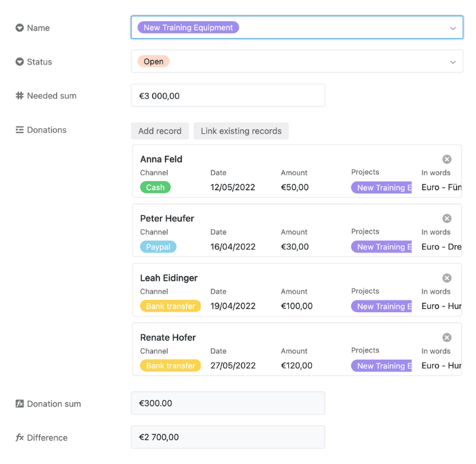Select the green Cash channel tag
Viewport: 476px width, 464px height.
tap(155, 187)
